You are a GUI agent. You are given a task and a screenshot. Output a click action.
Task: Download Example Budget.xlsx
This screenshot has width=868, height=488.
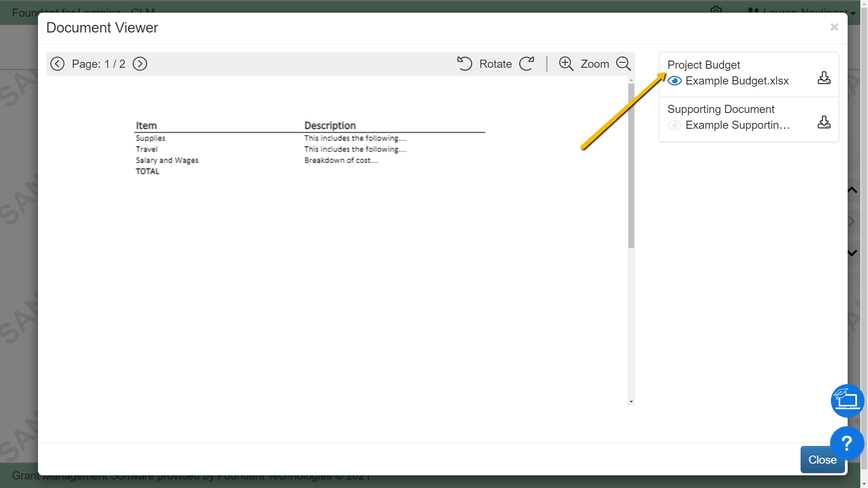[824, 78]
